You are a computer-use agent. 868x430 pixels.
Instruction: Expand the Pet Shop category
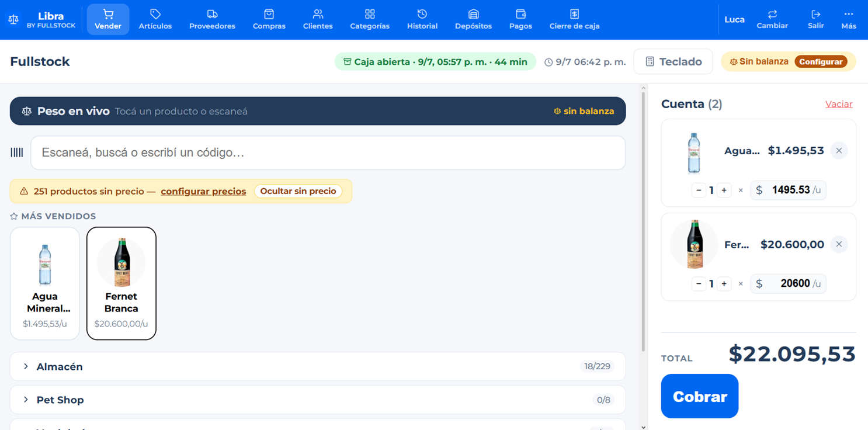coord(318,400)
